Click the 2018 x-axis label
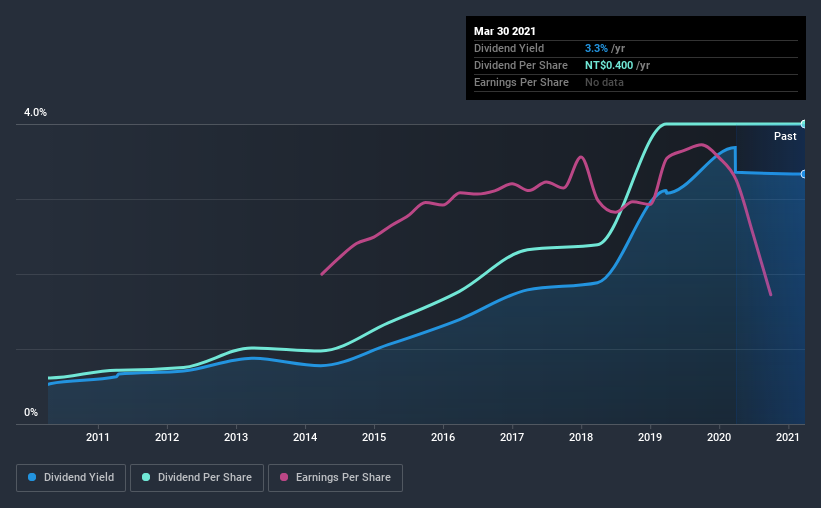 click(581, 437)
